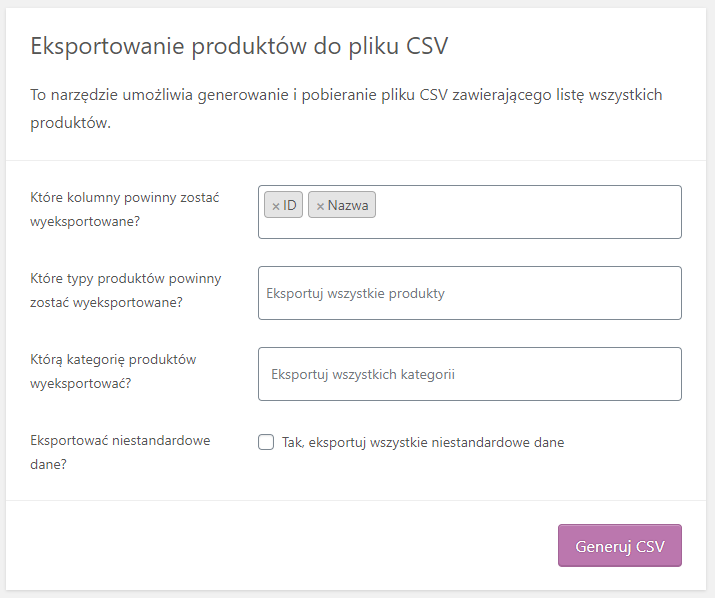Select the Nazwa tag label text
The height and width of the screenshot is (598, 715).
[x=348, y=205]
